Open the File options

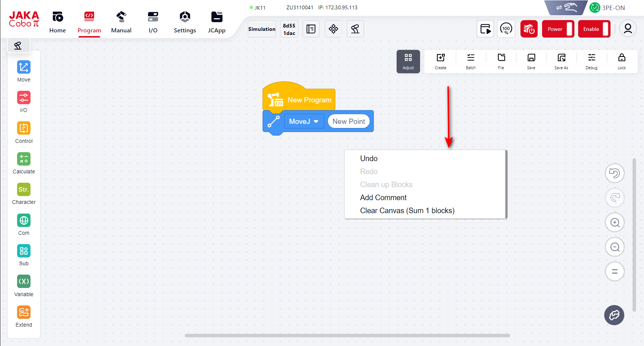tap(501, 61)
